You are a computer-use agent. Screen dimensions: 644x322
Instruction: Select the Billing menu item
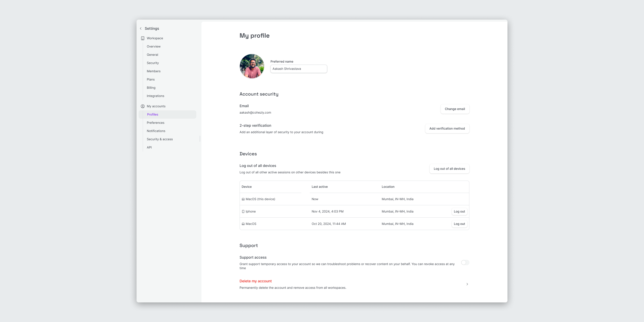coord(151,88)
